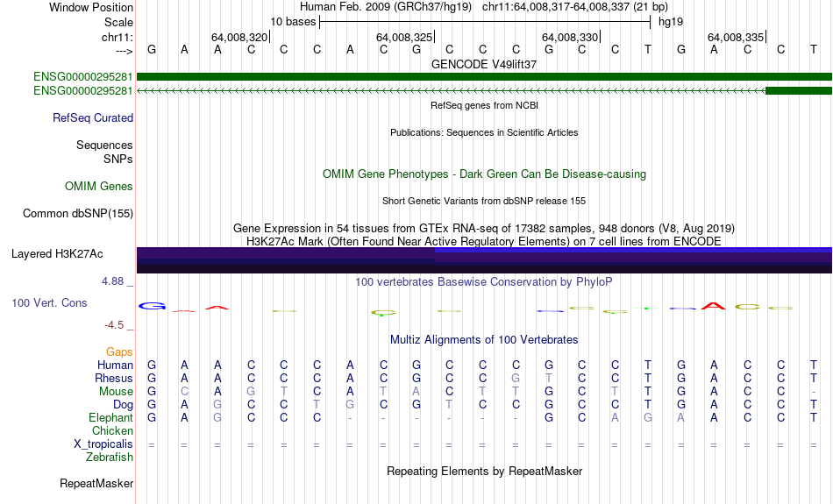Open the OMIM Genes track label
This screenshot has width=833, height=504.
pos(99,187)
